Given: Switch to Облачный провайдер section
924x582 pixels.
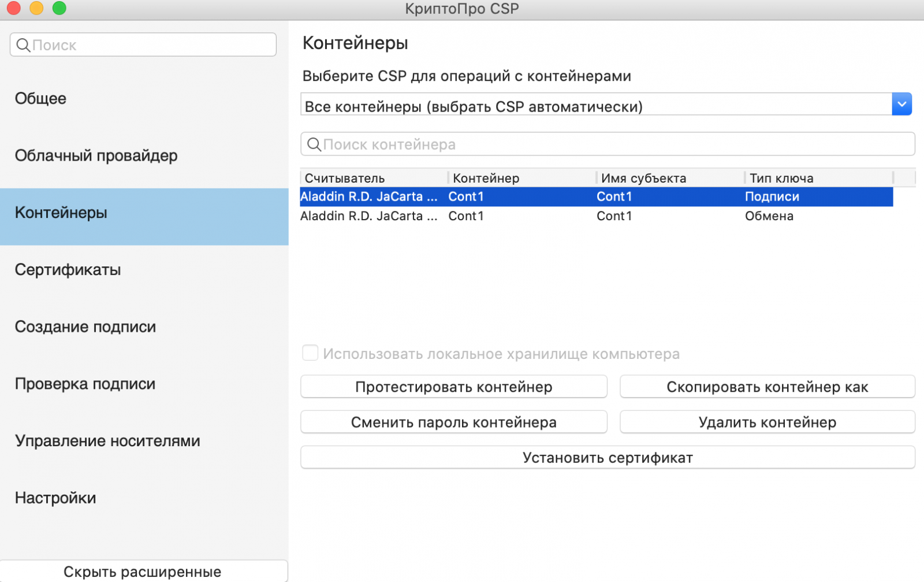Looking at the screenshot, I should pos(96,156).
